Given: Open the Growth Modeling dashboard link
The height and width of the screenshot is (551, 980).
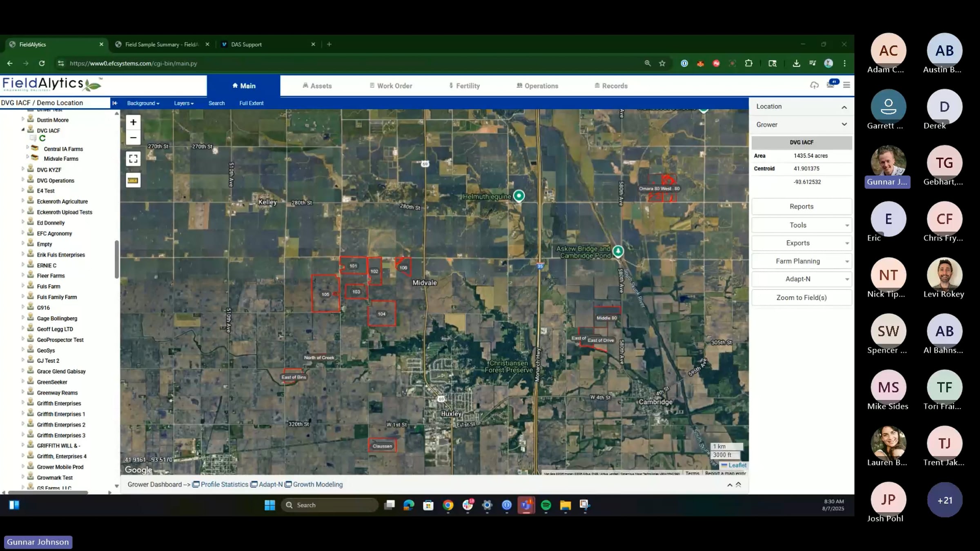Looking at the screenshot, I should (314, 484).
